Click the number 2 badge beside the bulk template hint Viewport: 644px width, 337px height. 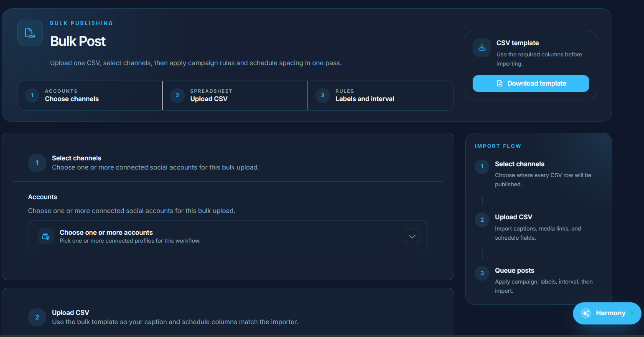(x=37, y=317)
